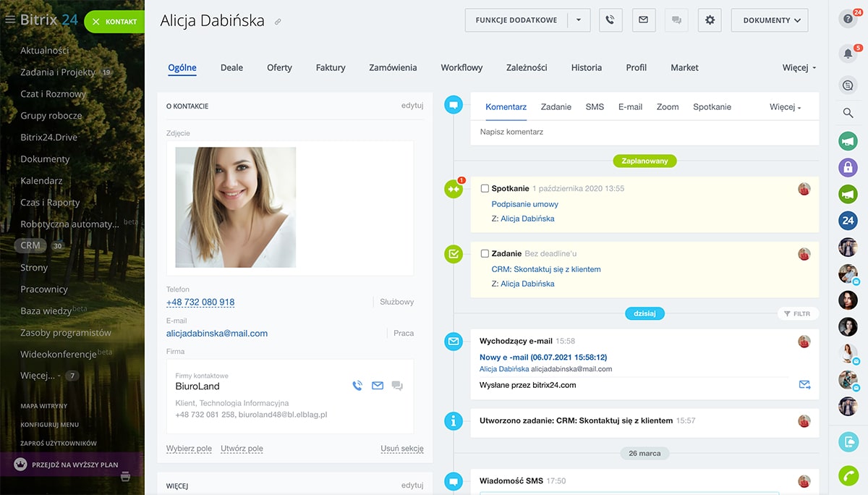
Task: Check the Spotkanie activity checkbox
Action: click(x=485, y=189)
